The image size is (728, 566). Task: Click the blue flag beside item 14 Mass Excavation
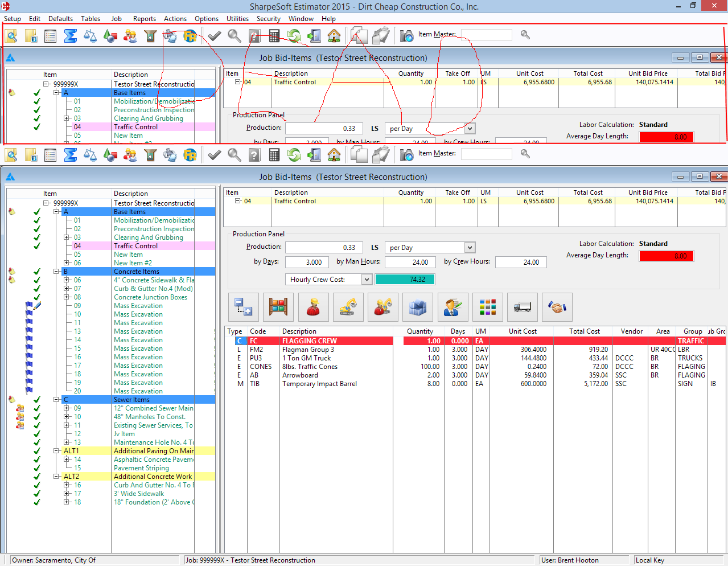point(29,340)
